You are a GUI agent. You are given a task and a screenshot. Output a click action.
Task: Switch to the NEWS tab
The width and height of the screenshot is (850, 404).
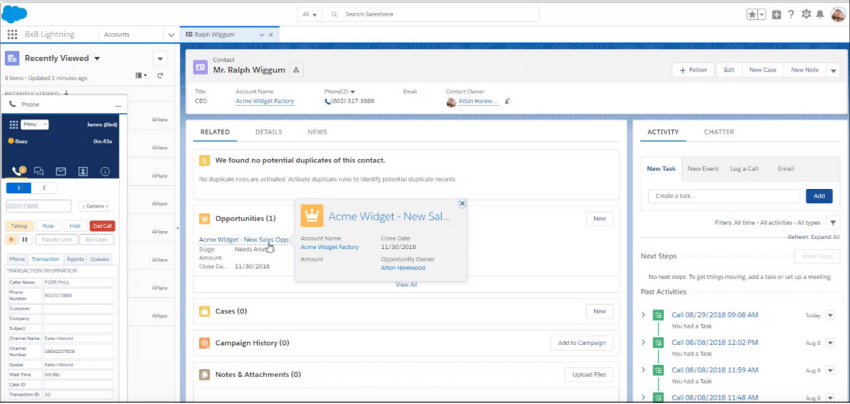317,132
